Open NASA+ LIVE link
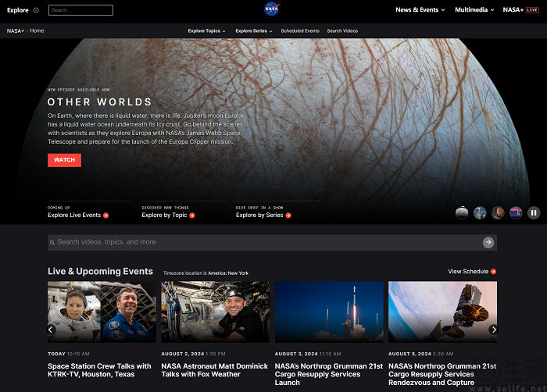547x392 pixels. point(521,10)
